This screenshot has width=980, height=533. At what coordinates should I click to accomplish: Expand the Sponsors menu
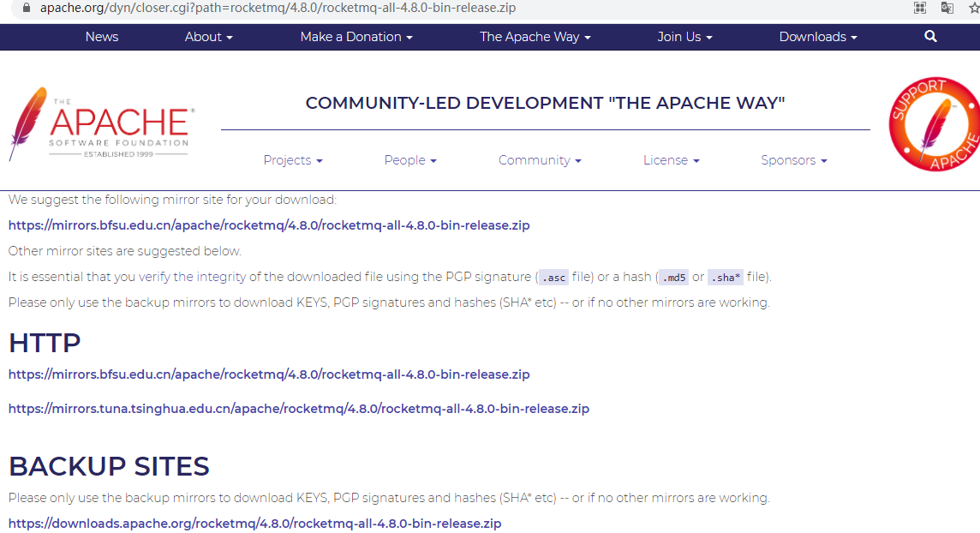coord(794,160)
